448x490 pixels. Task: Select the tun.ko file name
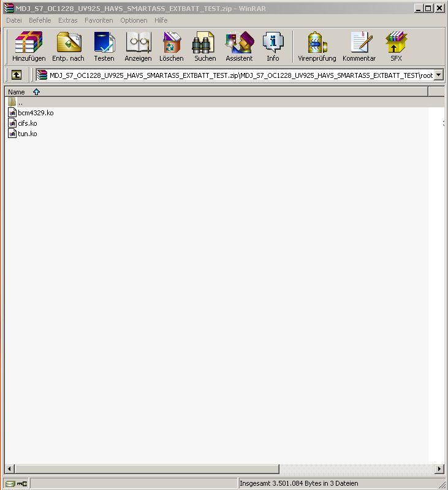pos(28,134)
